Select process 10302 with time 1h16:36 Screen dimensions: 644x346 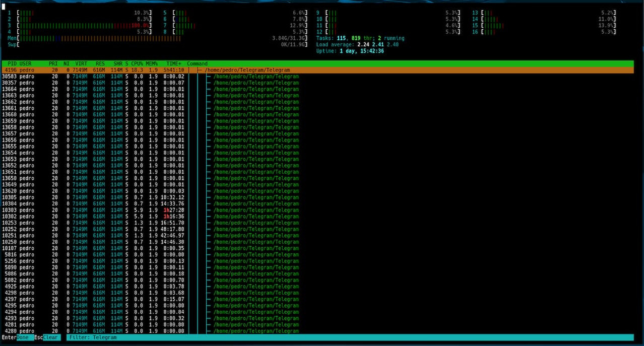coord(317,217)
